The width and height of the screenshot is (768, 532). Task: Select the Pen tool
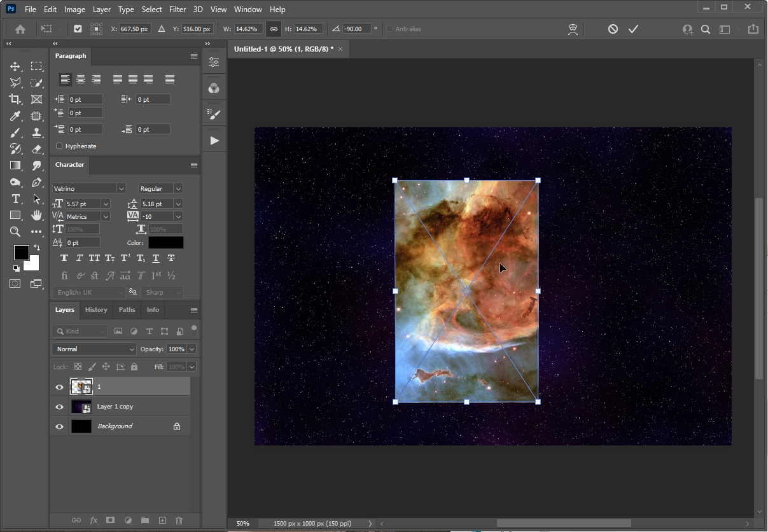pos(36,182)
